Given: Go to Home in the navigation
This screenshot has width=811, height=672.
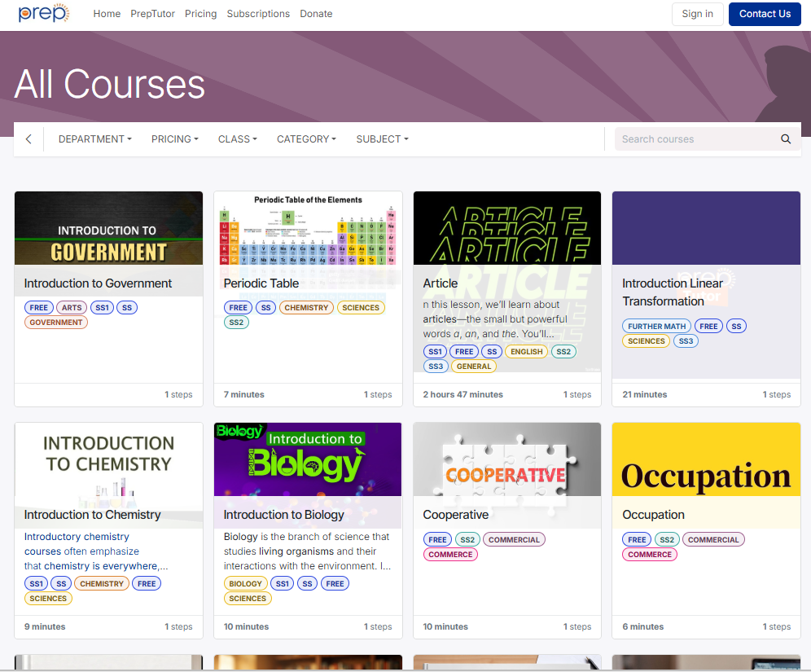Looking at the screenshot, I should [x=107, y=14].
